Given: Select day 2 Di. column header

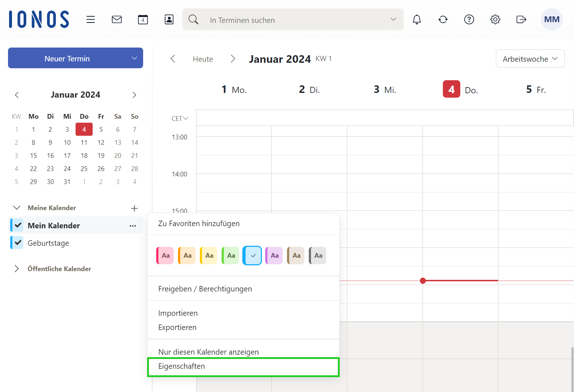Looking at the screenshot, I should pos(309,89).
